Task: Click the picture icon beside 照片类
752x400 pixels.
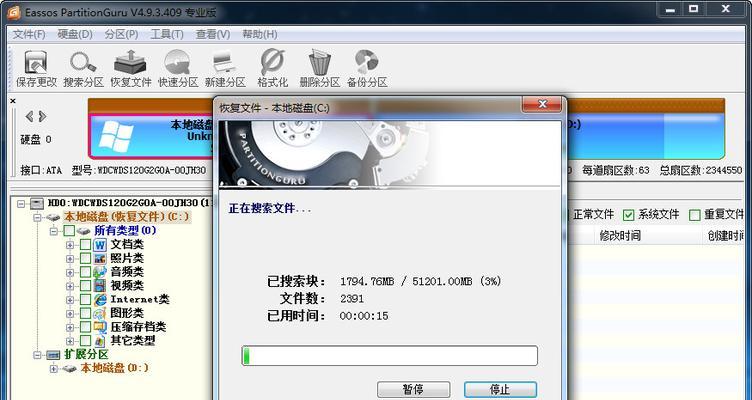Action: [x=100, y=259]
